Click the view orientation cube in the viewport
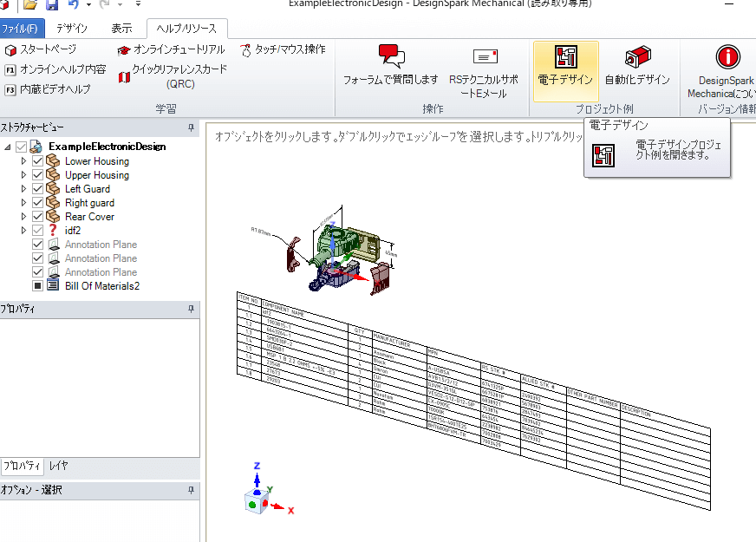756x542 pixels. pos(256,501)
